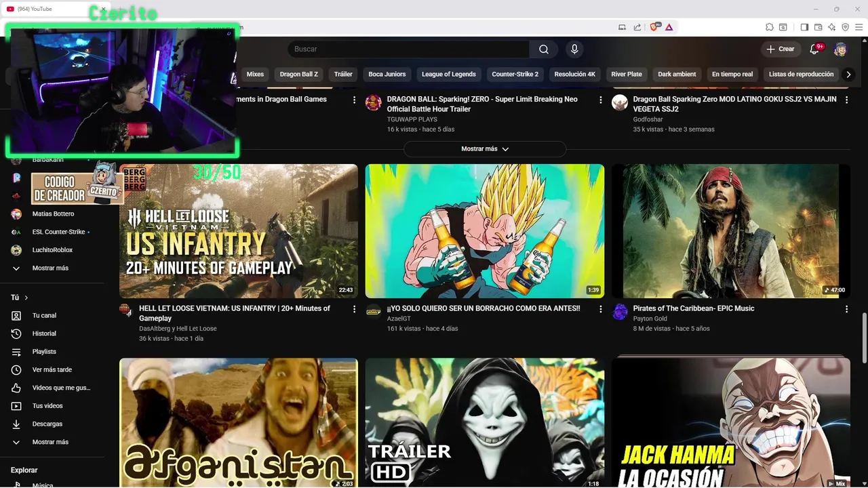Open options for the DRAGON BALL Sparking! ZERO trailer video
Viewport: 868px width, 488px height.
pos(600,100)
